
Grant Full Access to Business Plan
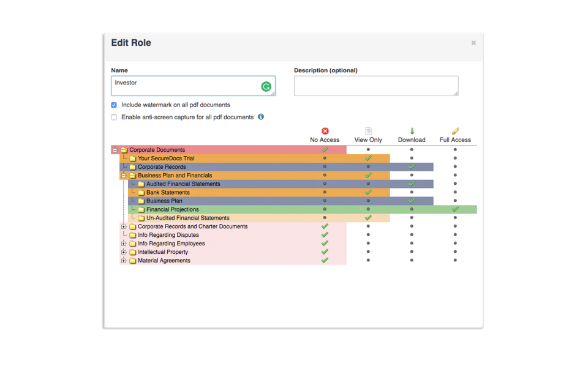coord(455,201)
